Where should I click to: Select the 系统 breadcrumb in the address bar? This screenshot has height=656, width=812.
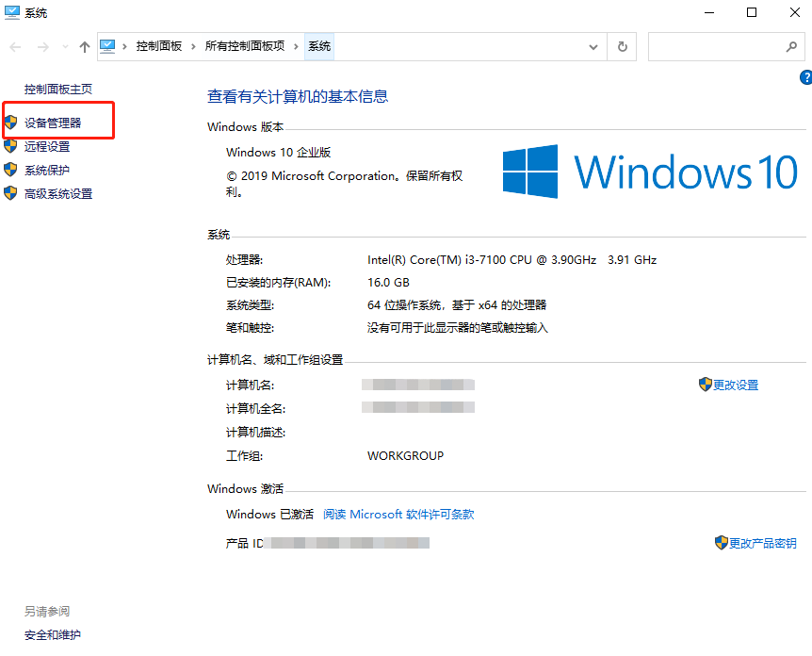(x=319, y=46)
